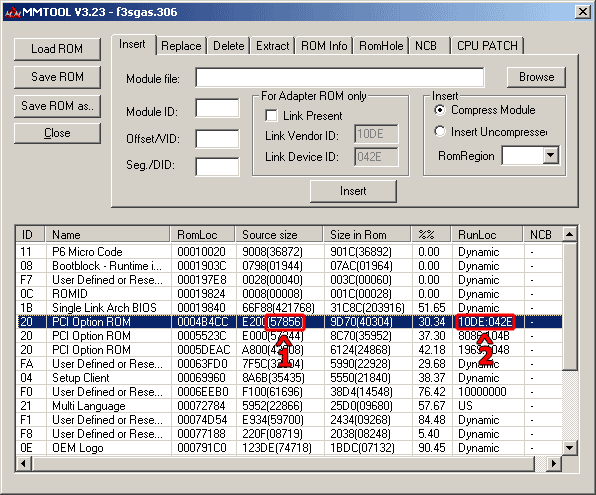Select the Insert tab
This screenshot has width=596, height=495.
click(x=132, y=44)
